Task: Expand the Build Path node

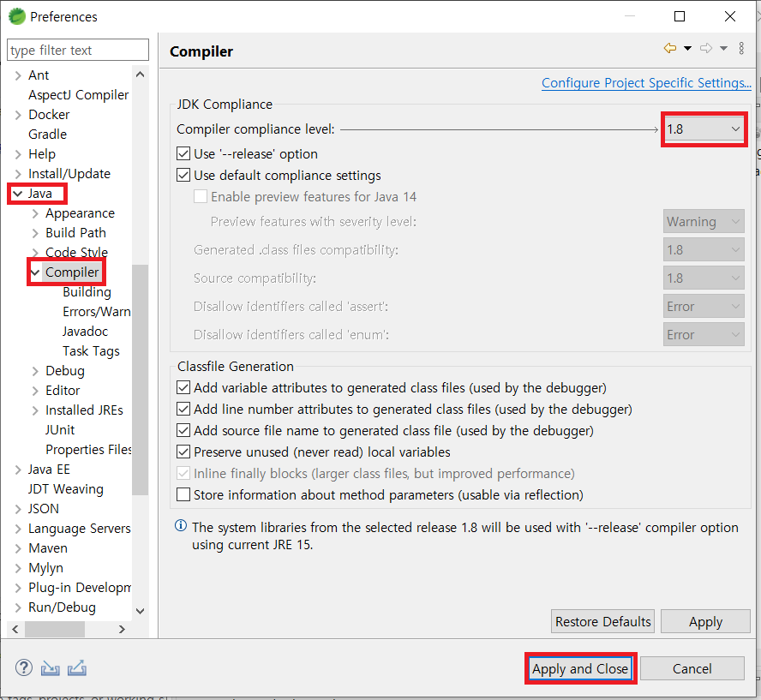Action: (x=35, y=233)
